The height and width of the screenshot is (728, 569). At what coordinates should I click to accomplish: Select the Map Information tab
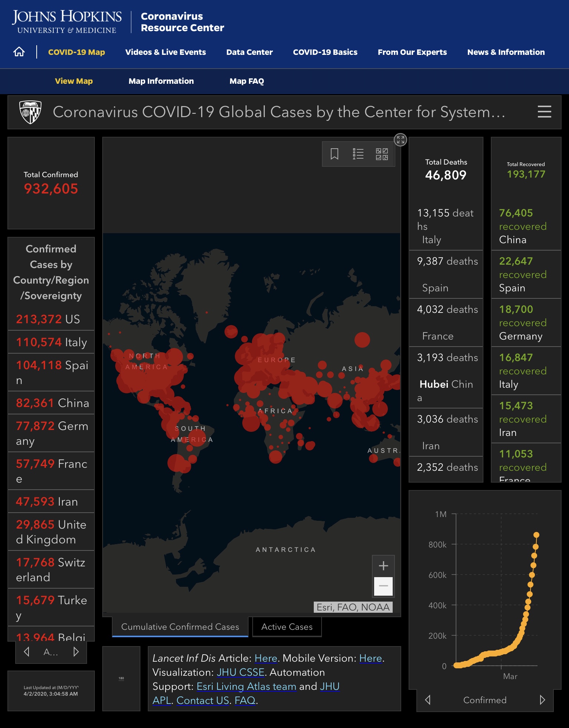161,81
